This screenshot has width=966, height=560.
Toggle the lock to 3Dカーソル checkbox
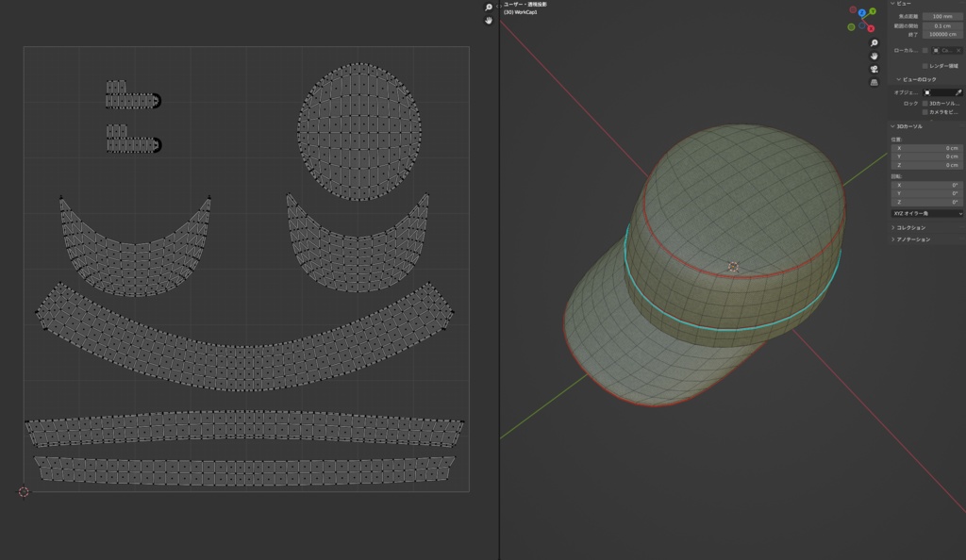924,104
